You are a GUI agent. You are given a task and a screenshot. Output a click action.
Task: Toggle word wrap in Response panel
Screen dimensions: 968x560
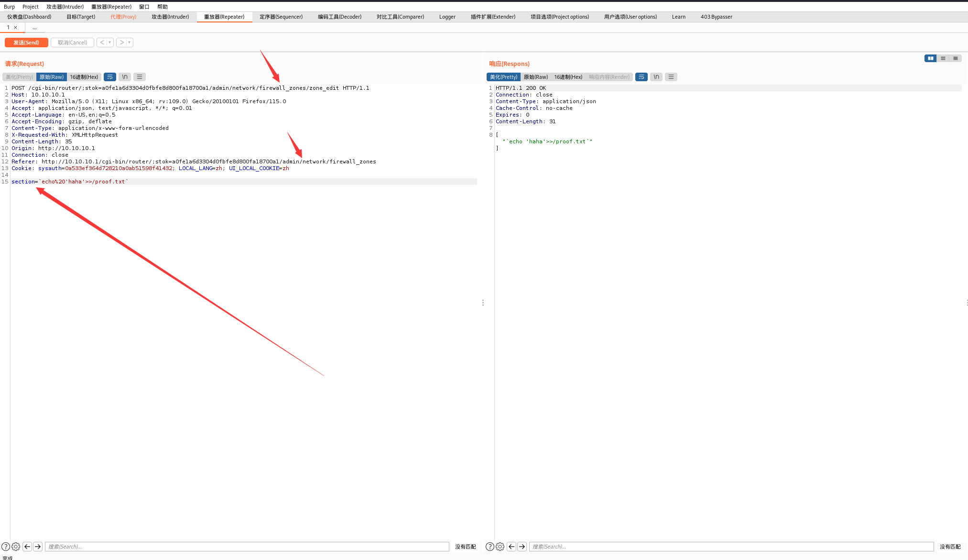[x=642, y=77]
